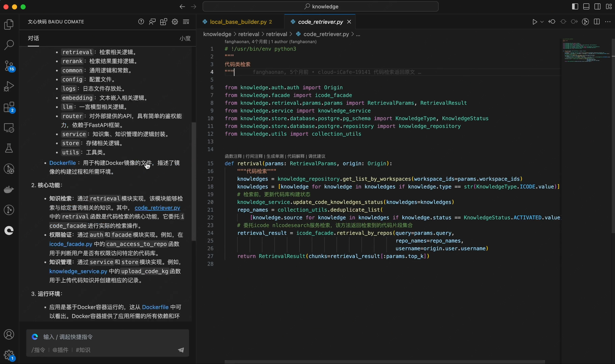Image resolution: width=615 pixels, height=364 pixels.
Task: Click the 生成单测 code lens action
Action: tap(275, 156)
